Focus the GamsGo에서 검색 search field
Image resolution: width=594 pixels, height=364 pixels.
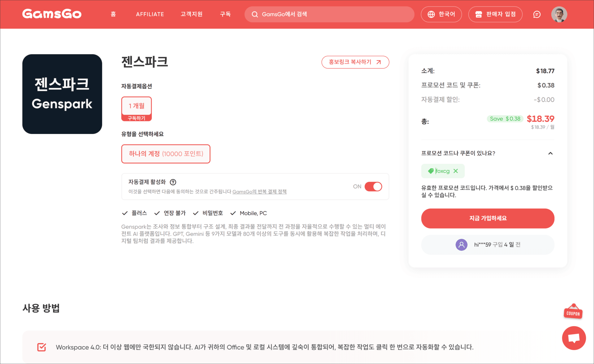point(329,14)
